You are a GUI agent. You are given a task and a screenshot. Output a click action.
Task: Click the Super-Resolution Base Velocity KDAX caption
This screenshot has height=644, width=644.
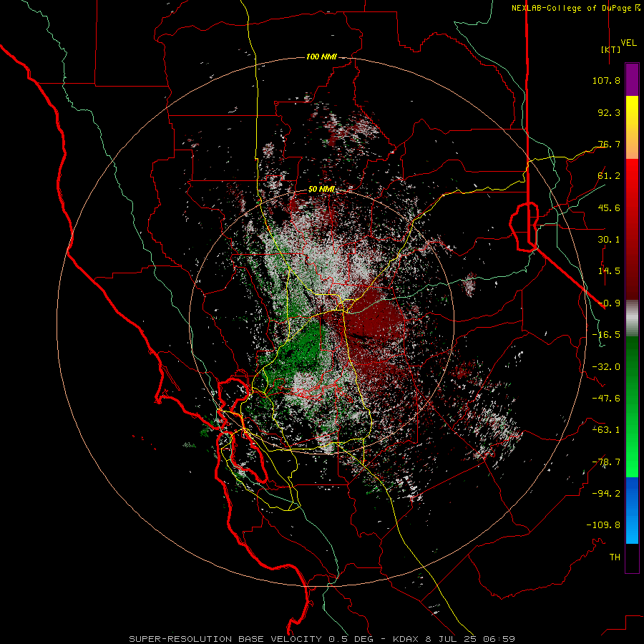(x=322, y=639)
